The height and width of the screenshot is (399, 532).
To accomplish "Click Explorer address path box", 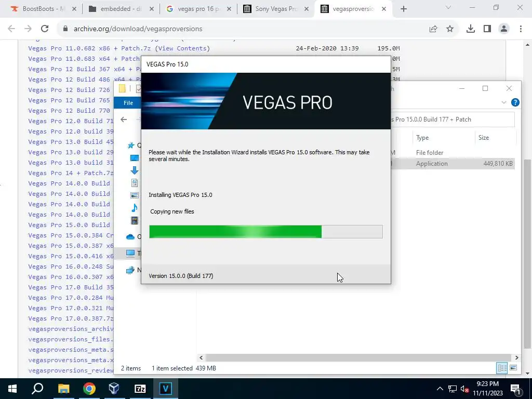I will (x=453, y=119).
